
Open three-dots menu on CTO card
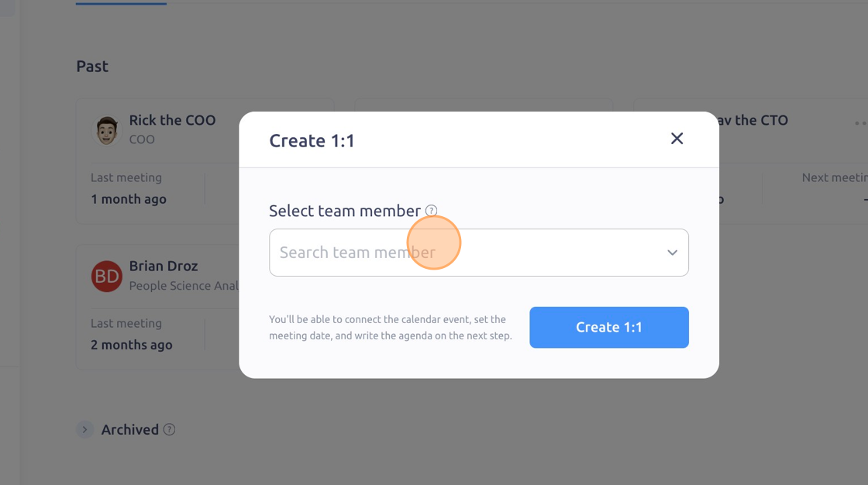pyautogui.click(x=860, y=123)
